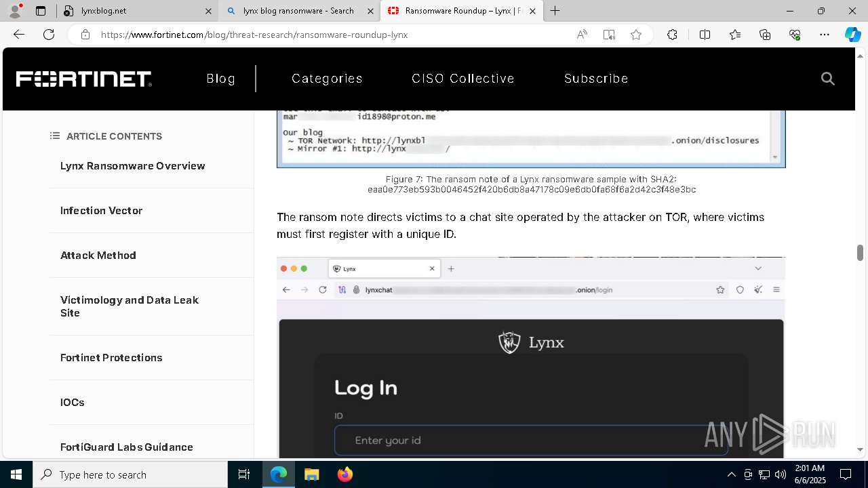Open the Extensions menu
Screen dimensions: 868x488
click(672, 35)
